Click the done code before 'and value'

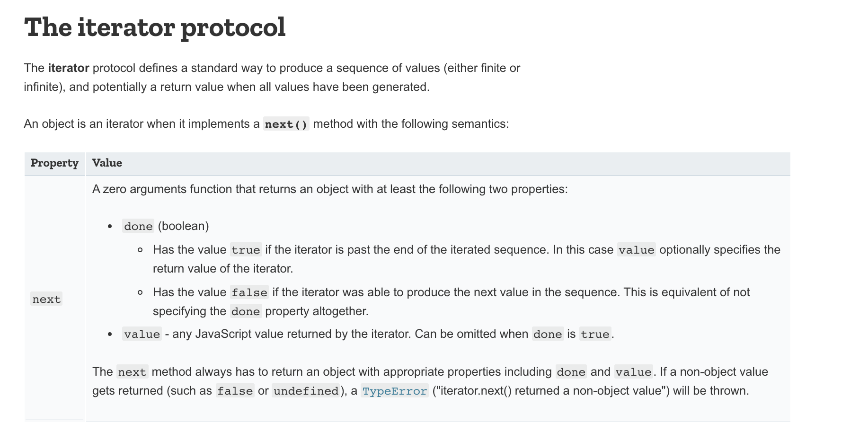(x=571, y=372)
